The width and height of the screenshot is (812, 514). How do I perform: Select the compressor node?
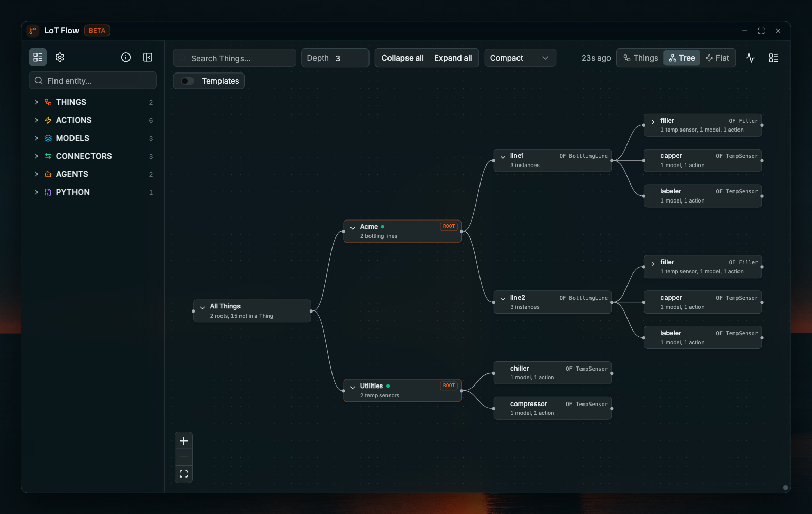[552, 408]
